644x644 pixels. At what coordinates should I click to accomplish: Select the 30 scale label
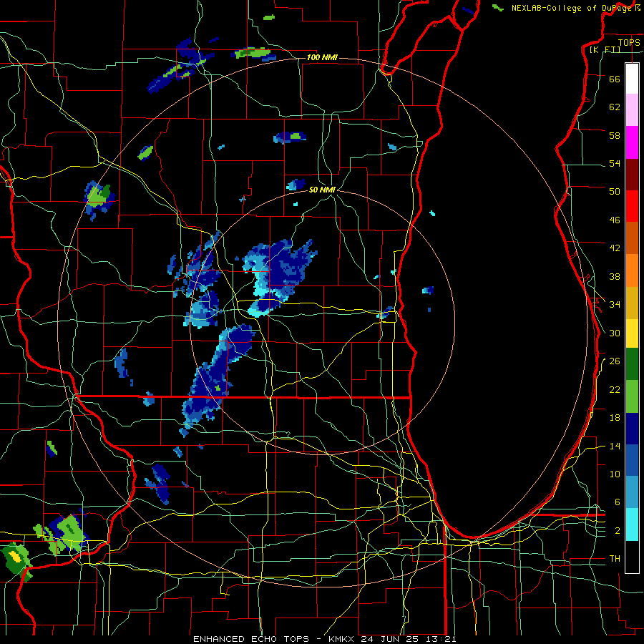(x=615, y=333)
